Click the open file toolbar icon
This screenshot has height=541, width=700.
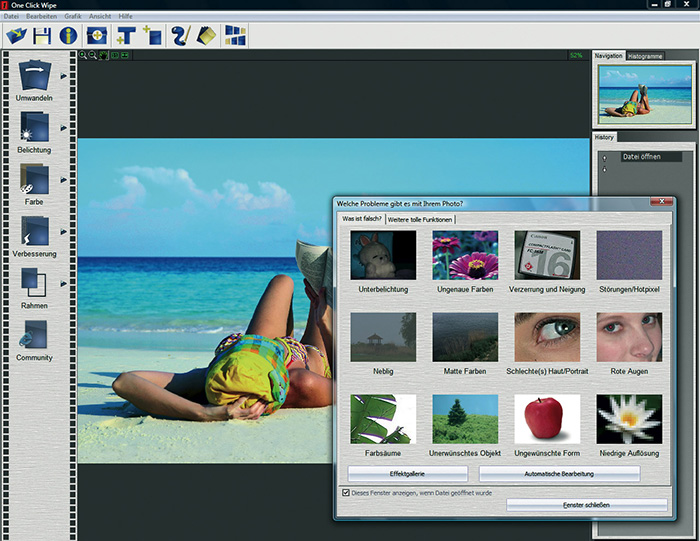tap(15, 36)
